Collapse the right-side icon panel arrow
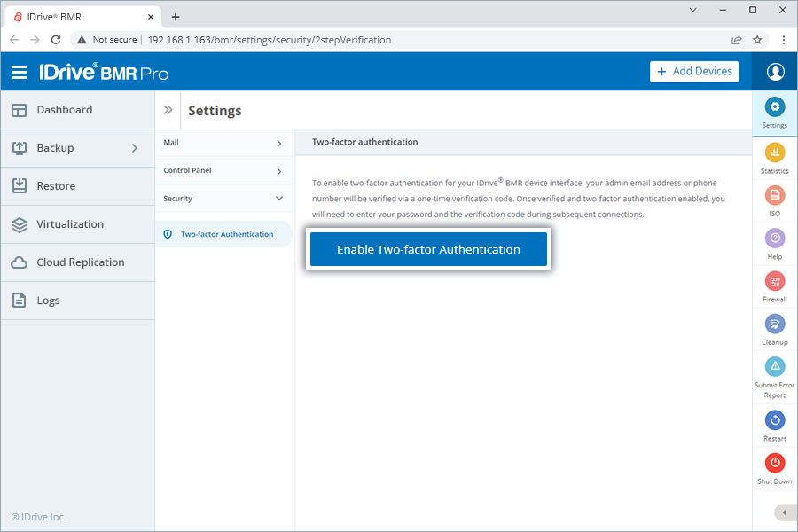798x532 pixels. (786, 512)
